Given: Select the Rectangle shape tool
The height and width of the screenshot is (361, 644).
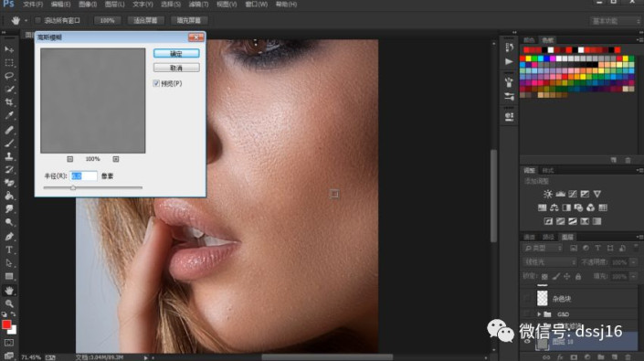Looking at the screenshot, I should point(9,276).
